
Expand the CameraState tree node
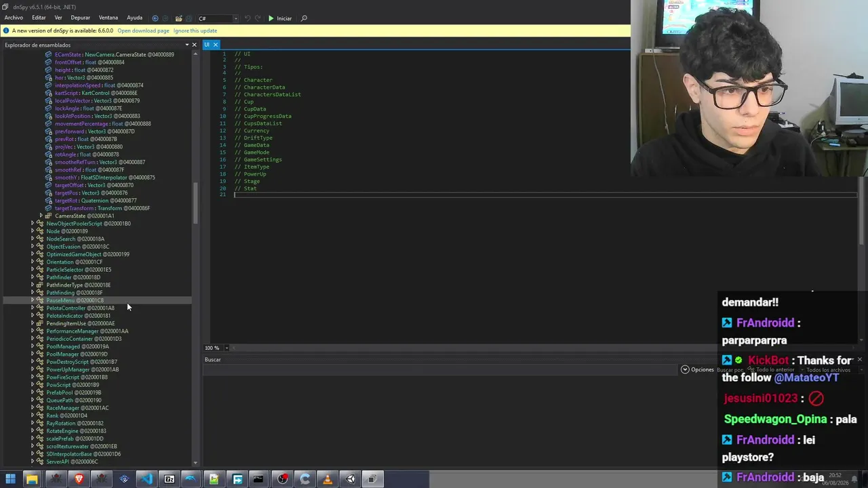tap(41, 216)
